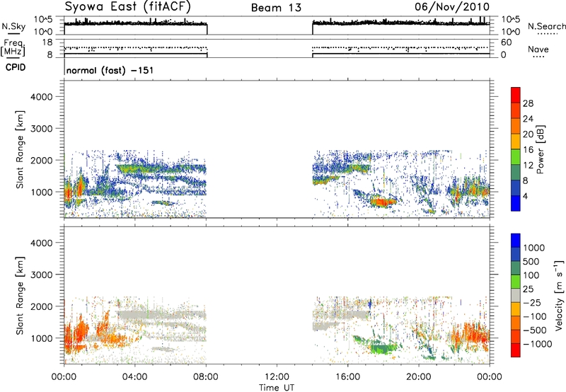Pick the red bottom segment of velocity colorbar
Screen dimensions: 566x392
(x=516, y=350)
